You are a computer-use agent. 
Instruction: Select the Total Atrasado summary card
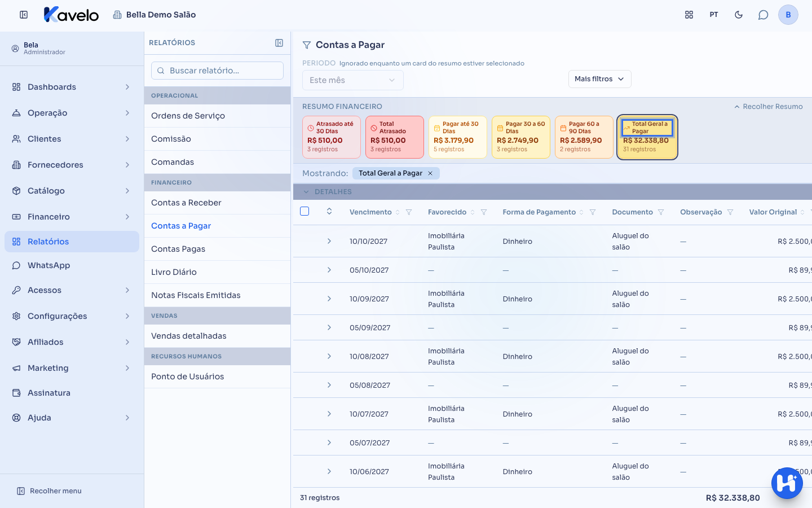tap(395, 137)
